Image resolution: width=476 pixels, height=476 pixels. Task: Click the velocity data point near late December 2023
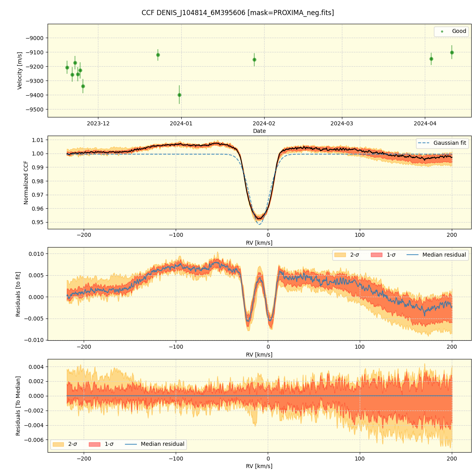click(158, 55)
